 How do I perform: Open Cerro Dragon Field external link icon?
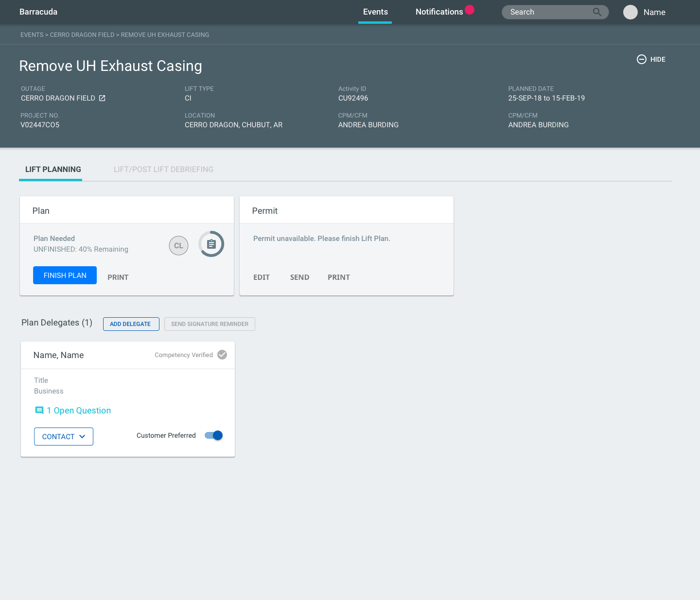point(102,98)
